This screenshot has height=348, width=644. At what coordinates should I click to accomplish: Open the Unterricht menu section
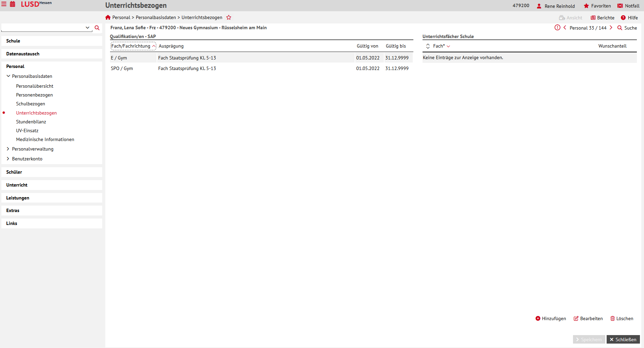(x=17, y=185)
